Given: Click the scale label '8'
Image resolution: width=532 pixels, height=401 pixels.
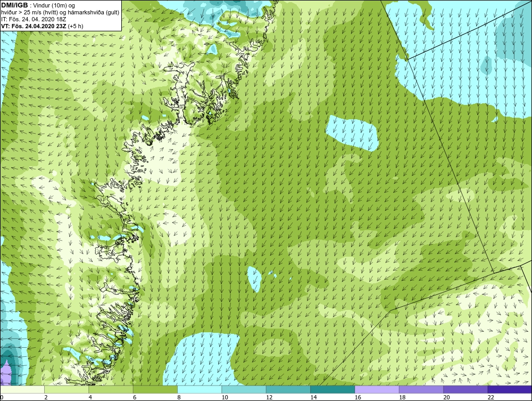Looking at the screenshot, I should (179, 398).
